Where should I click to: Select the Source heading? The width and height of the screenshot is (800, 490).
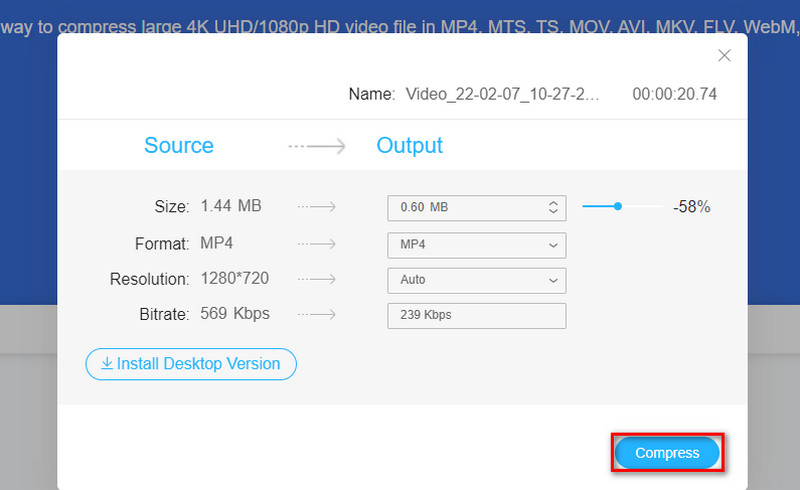(179, 146)
